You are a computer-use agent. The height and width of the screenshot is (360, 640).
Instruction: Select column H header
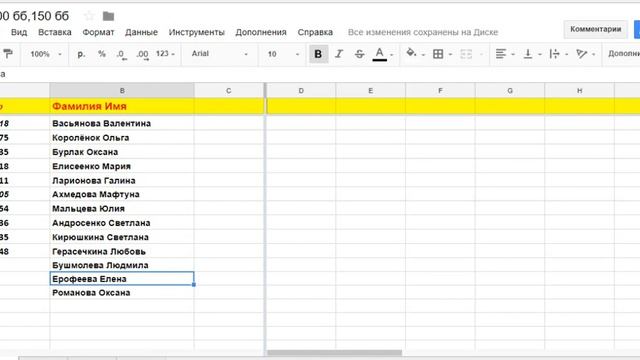coord(579,91)
